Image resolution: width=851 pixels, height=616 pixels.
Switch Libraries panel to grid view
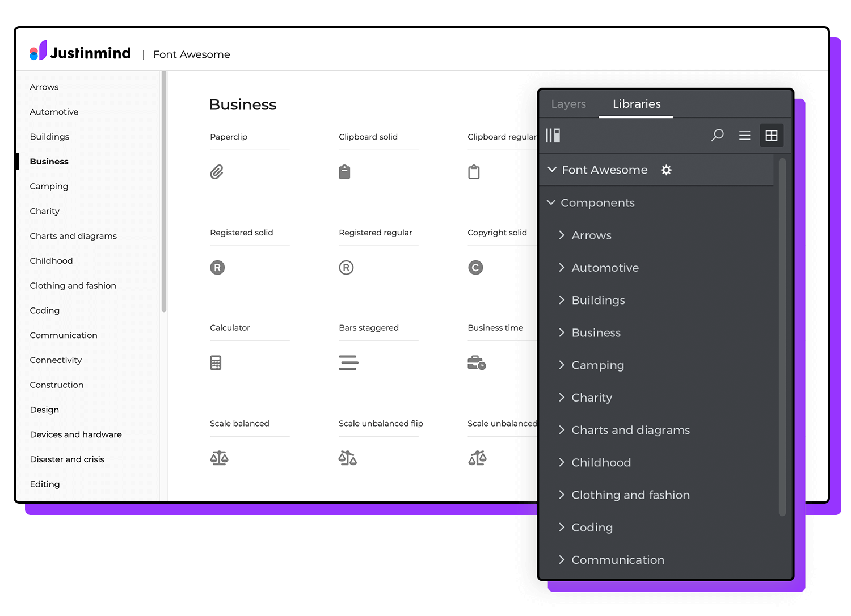[772, 136]
